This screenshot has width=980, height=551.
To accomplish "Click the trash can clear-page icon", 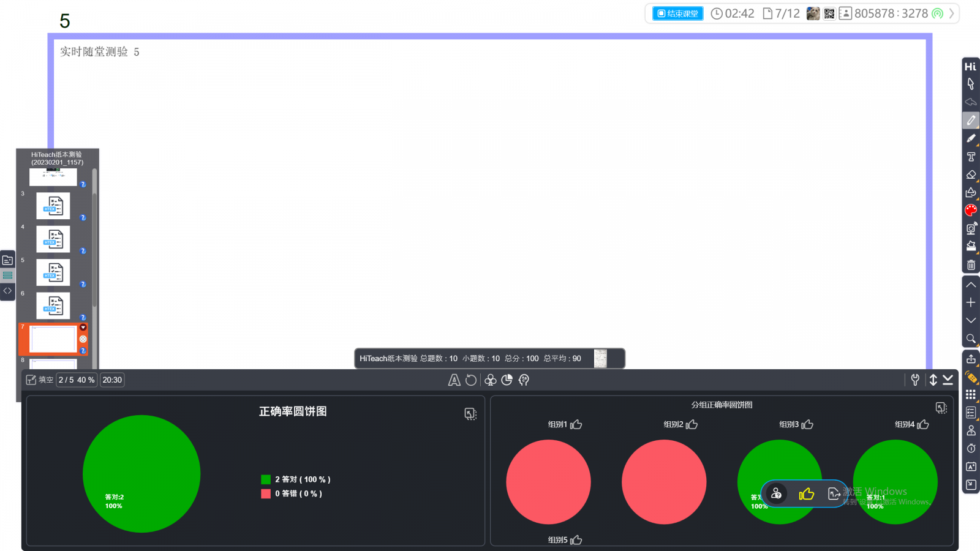I will tap(971, 265).
